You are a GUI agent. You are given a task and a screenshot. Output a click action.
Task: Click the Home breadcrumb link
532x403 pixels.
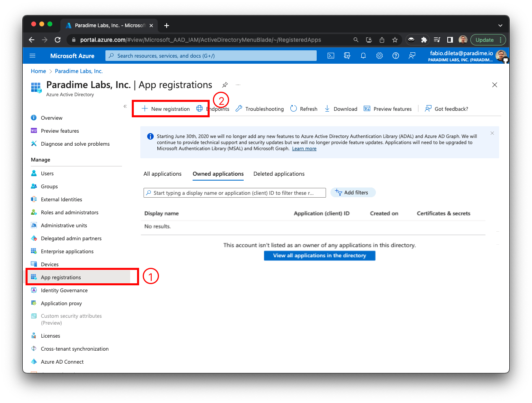coord(39,71)
